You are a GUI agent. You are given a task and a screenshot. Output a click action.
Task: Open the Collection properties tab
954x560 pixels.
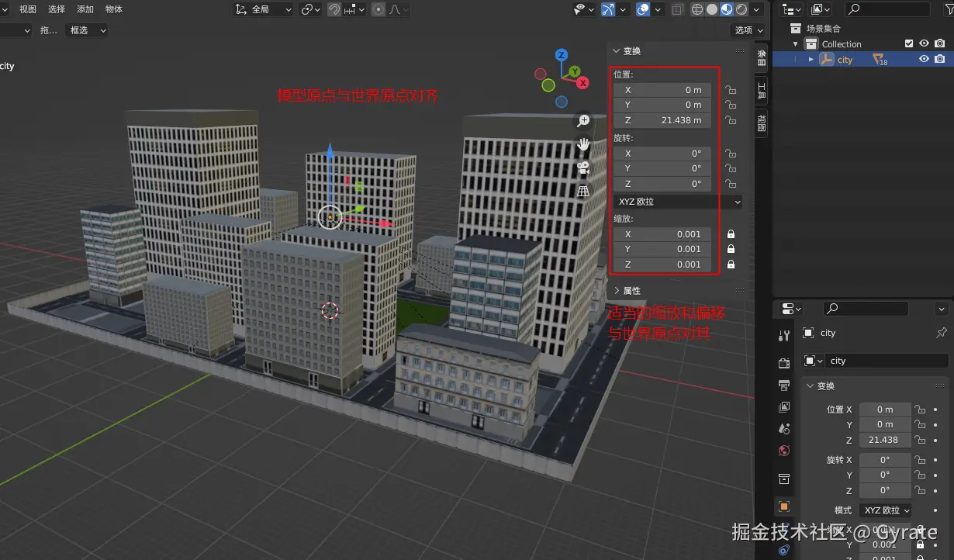(x=783, y=479)
